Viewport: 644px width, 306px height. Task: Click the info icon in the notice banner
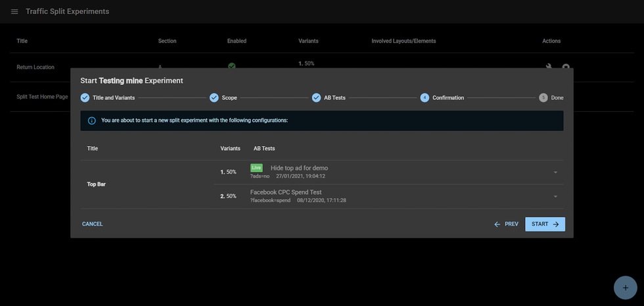click(91, 120)
